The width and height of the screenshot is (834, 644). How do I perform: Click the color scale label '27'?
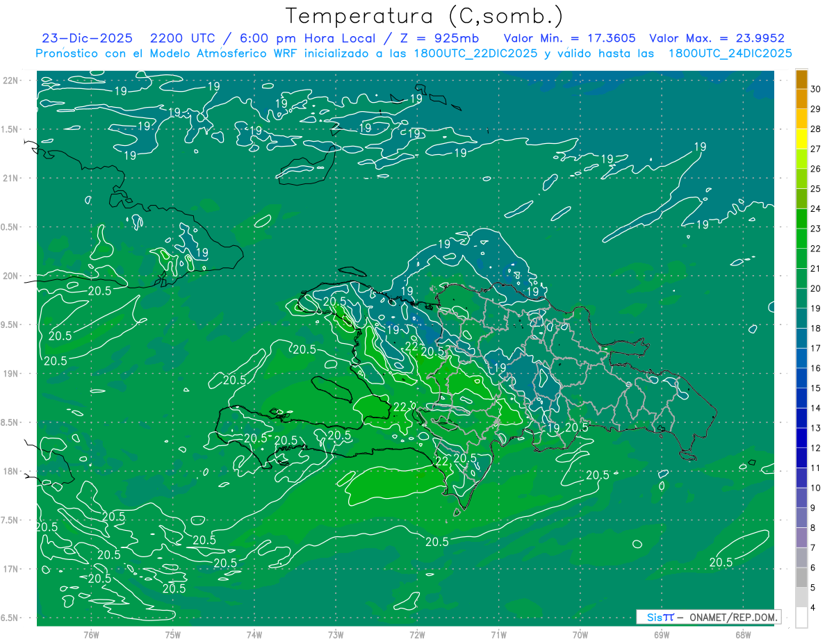(x=816, y=149)
